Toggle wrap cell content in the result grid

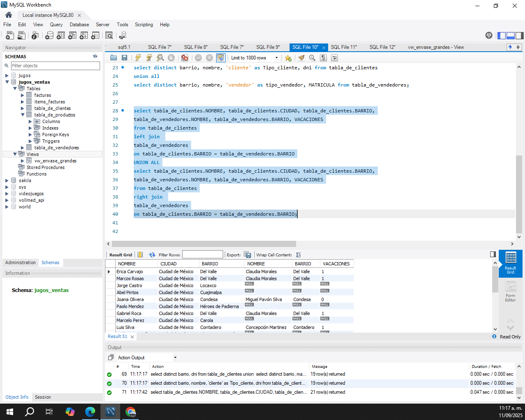click(298, 255)
